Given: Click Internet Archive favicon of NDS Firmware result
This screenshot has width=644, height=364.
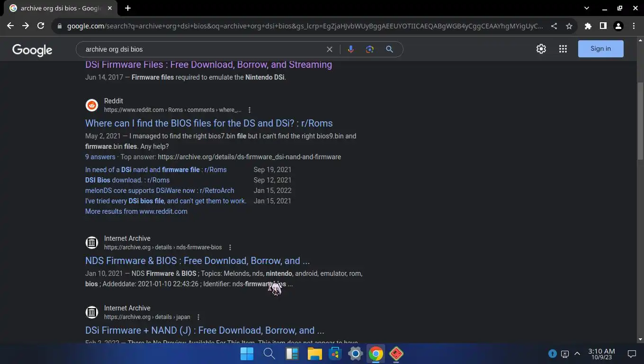Looking at the screenshot, I should [92, 243].
